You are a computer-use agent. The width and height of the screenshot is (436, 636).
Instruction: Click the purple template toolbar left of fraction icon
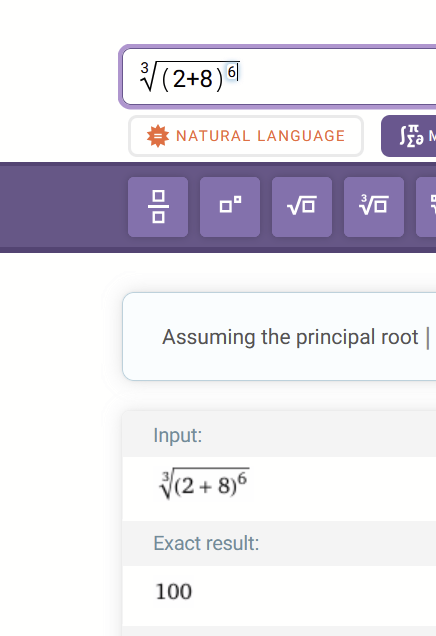[64, 207]
